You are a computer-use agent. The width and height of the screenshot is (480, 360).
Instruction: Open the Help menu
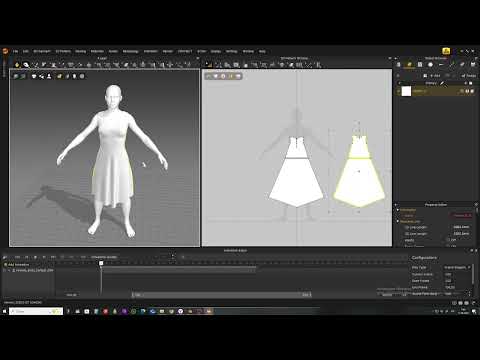click(x=262, y=51)
